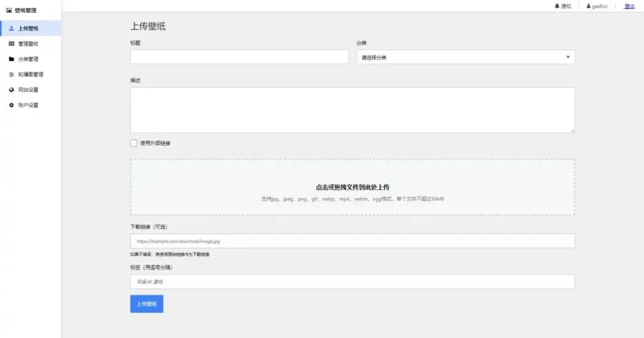The width and height of the screenshot is (644, 338).
Task: Open the 管理壁纸 menu item
Action: 28,43
